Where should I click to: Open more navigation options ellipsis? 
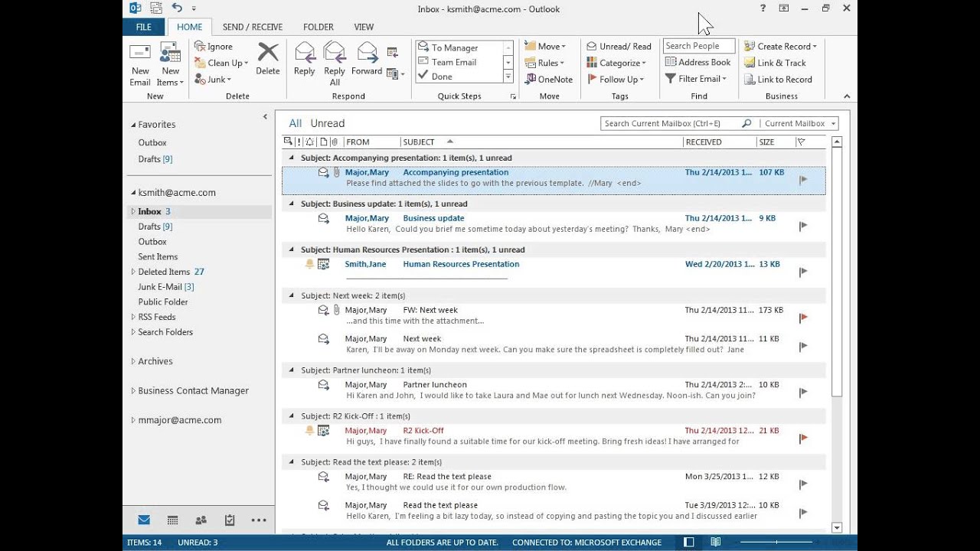[x=259, y=520]
